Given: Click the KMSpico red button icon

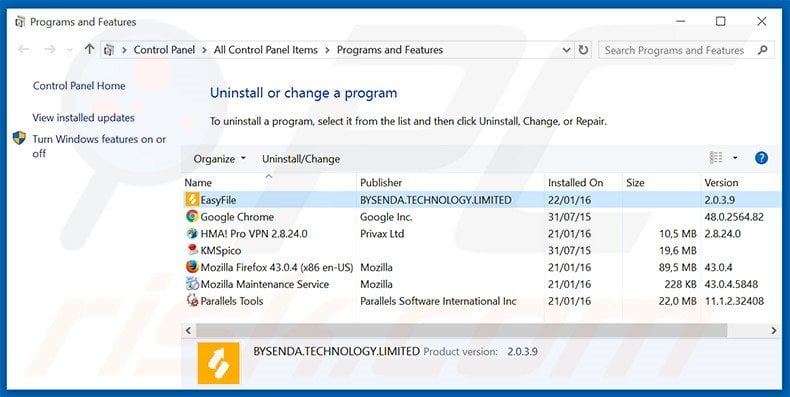Looking at the screenshot, I should coord(191,250).
